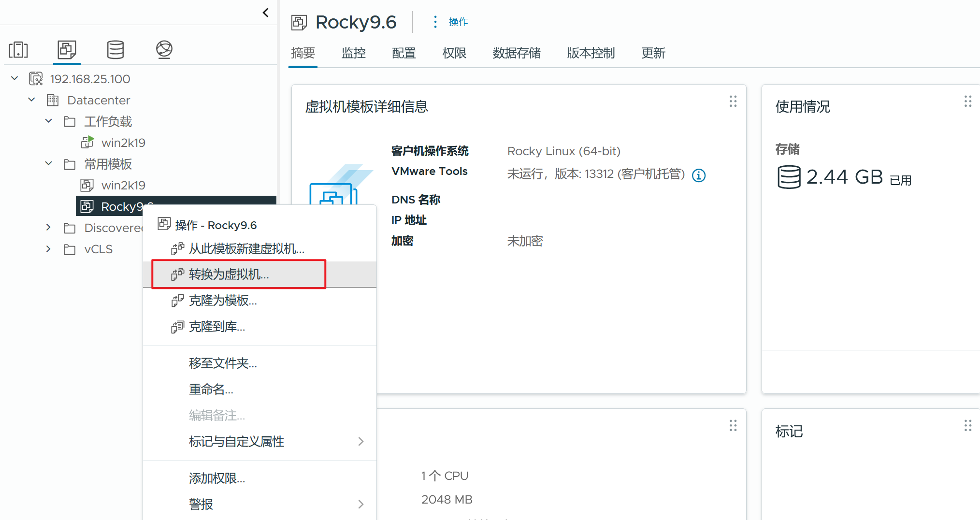The width and height of the screenshot is (980, 520).
Task: Expand 标记与自定义属性 submenu arrow
Action: (x=361, y=441)
